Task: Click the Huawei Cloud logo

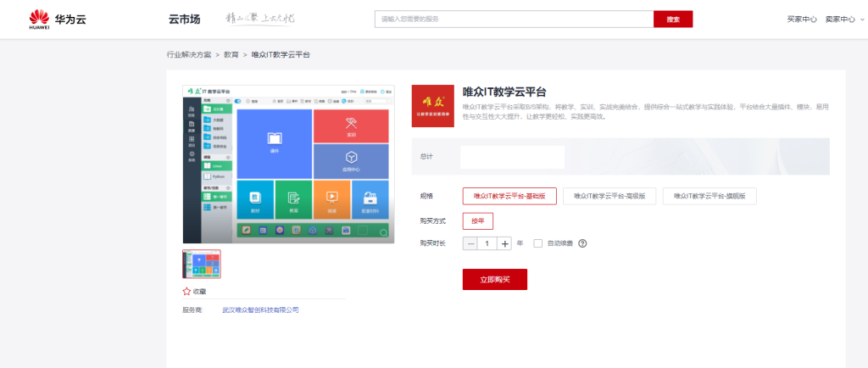Action: [56, 19]
